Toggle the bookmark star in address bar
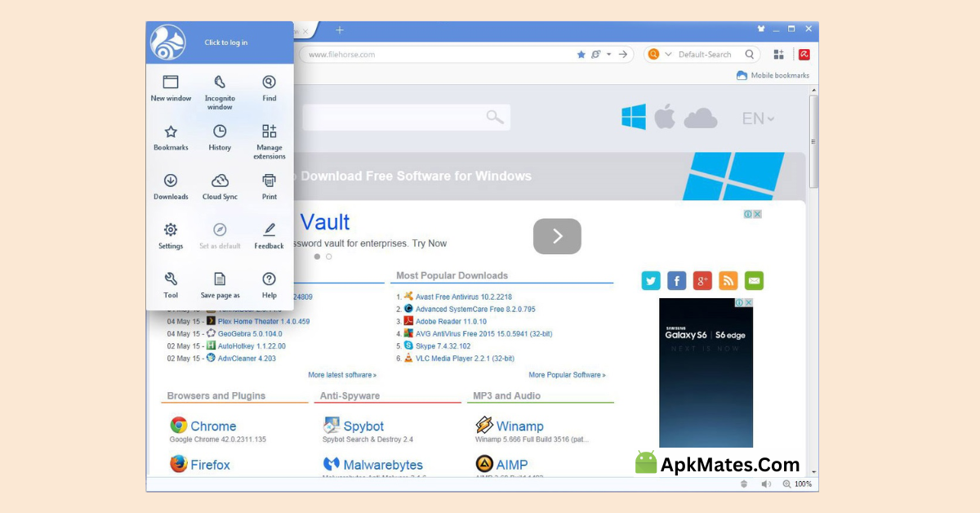 click(x=580, y=54)
